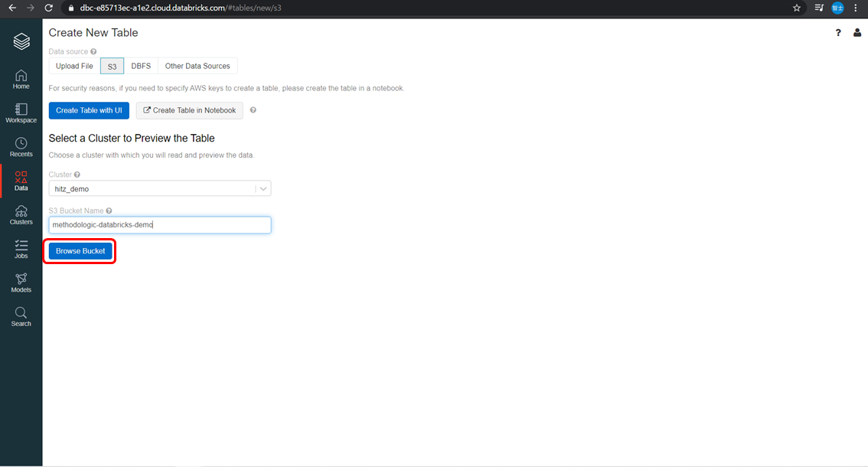Viewport: 868px width, 467px height.
Task: Click the help icon next to Cluster label
Action: [77, 175]
